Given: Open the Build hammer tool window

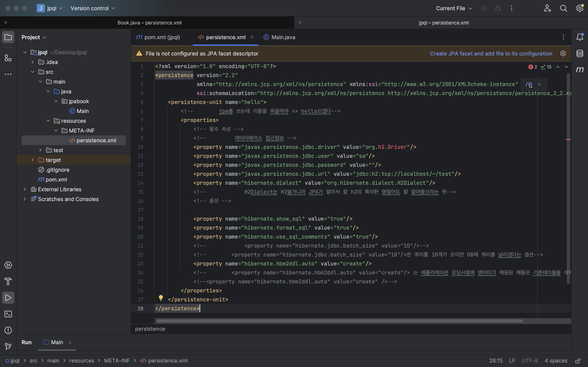Looking at the screenshot, I should (x=8, y=281).
